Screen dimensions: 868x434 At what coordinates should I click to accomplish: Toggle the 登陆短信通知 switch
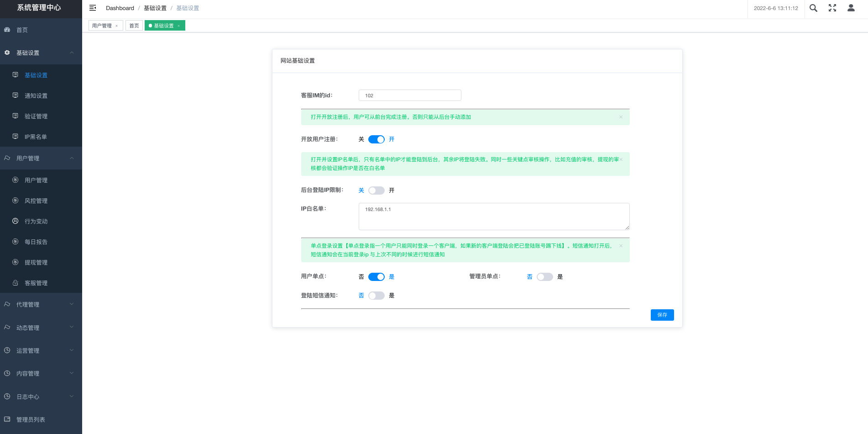pos(376,296)
